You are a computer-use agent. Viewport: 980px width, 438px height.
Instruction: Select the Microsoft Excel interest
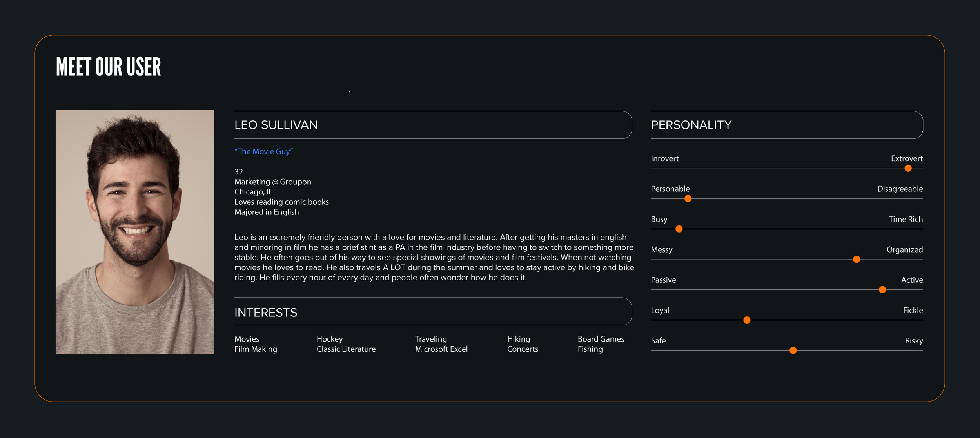(441, 349)
